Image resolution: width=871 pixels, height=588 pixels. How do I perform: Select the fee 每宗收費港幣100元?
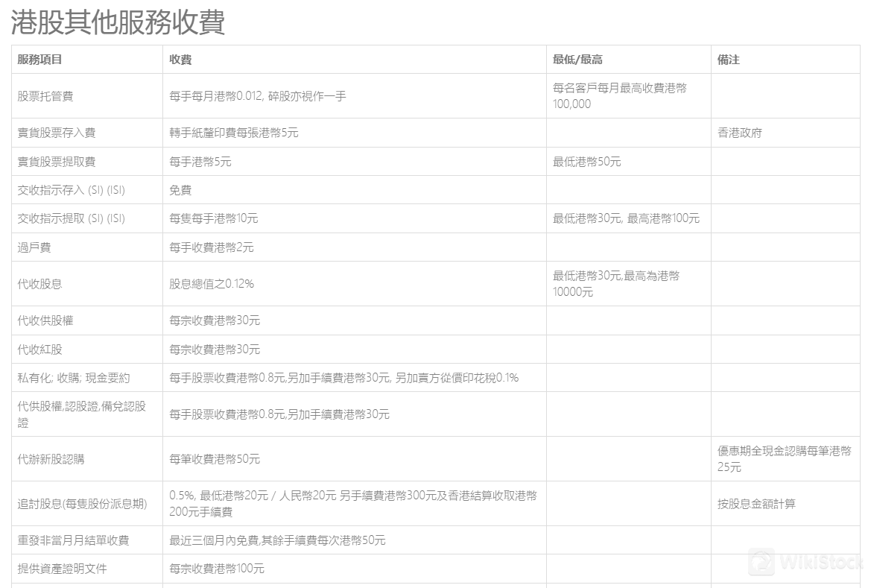click(217, 569)
